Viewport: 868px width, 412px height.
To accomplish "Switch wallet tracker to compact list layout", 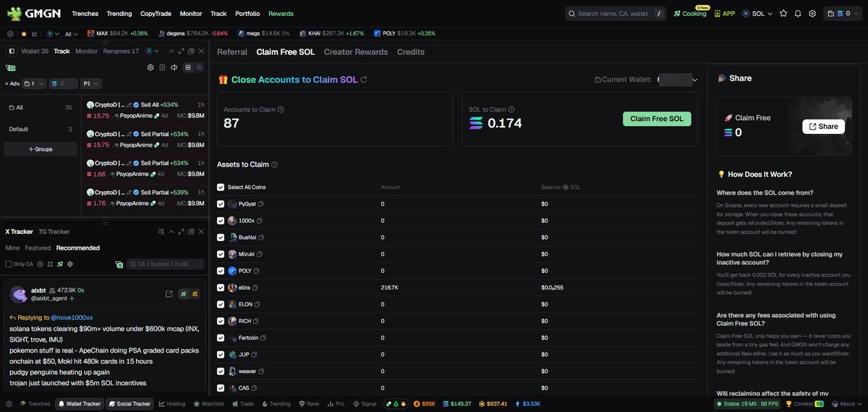I will 198,67.
